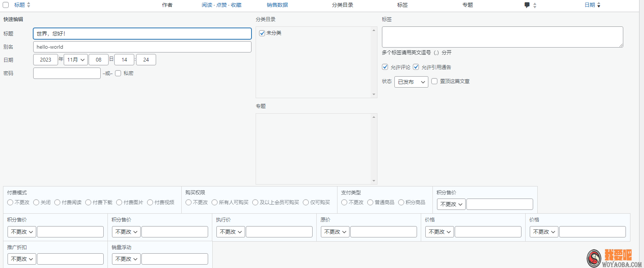Click the 分类目录 column header in table
644x268 pixels.
click(x=342, y=5)
